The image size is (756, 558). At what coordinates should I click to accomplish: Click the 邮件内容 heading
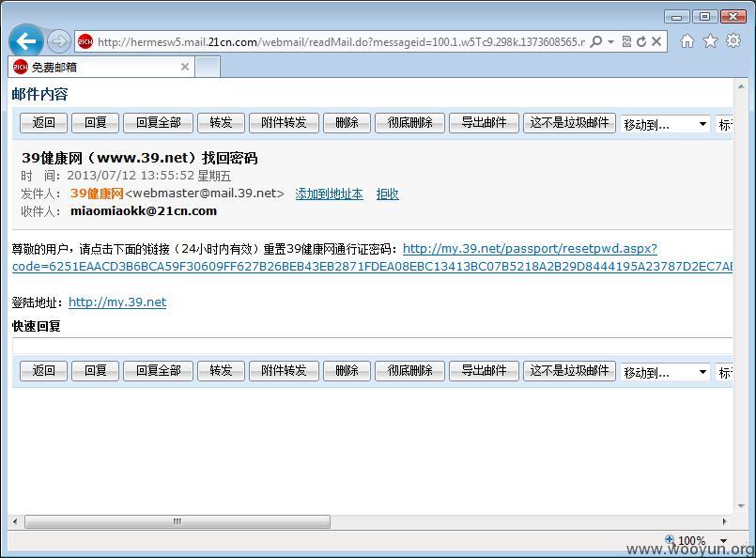tap(40, 94)
